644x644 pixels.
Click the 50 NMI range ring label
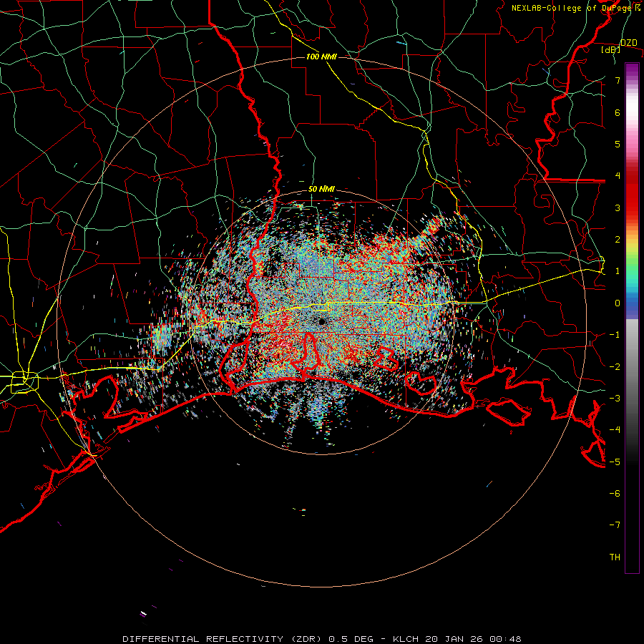pos(321,189)
